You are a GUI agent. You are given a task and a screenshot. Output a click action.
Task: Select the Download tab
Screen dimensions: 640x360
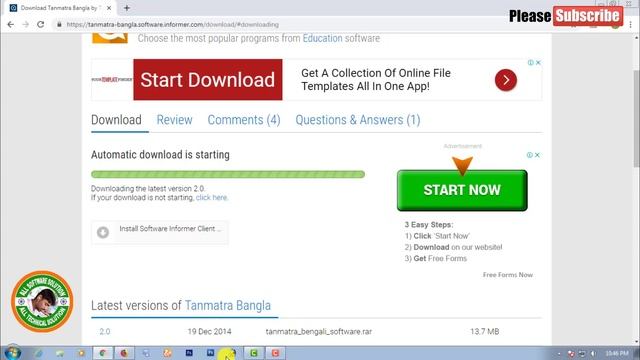pyautogui.click(x=116, y=120)
